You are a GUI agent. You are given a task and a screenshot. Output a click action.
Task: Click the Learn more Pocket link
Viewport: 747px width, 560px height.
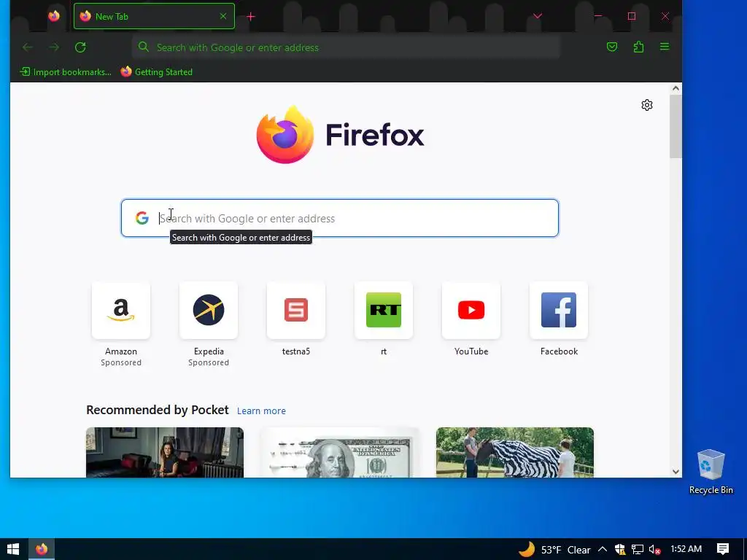[261, 411]
